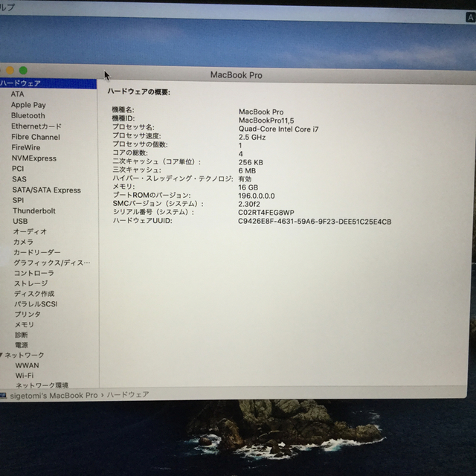The height and width of the screenshot is (476, 476).
Task: Open Fibre Channel entry
Action: click(x=36, y=137)
